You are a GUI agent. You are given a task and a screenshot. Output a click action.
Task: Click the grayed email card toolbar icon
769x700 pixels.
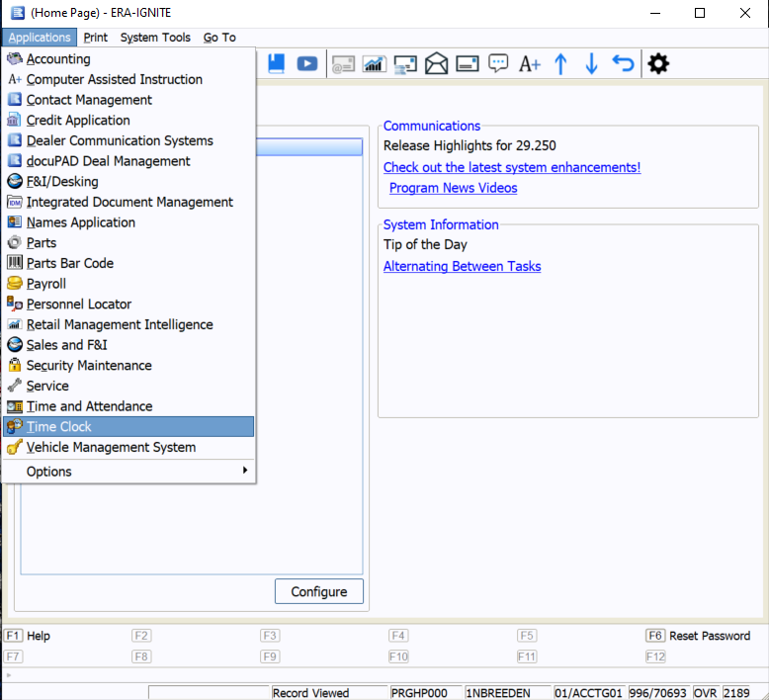tap(343, 64)
